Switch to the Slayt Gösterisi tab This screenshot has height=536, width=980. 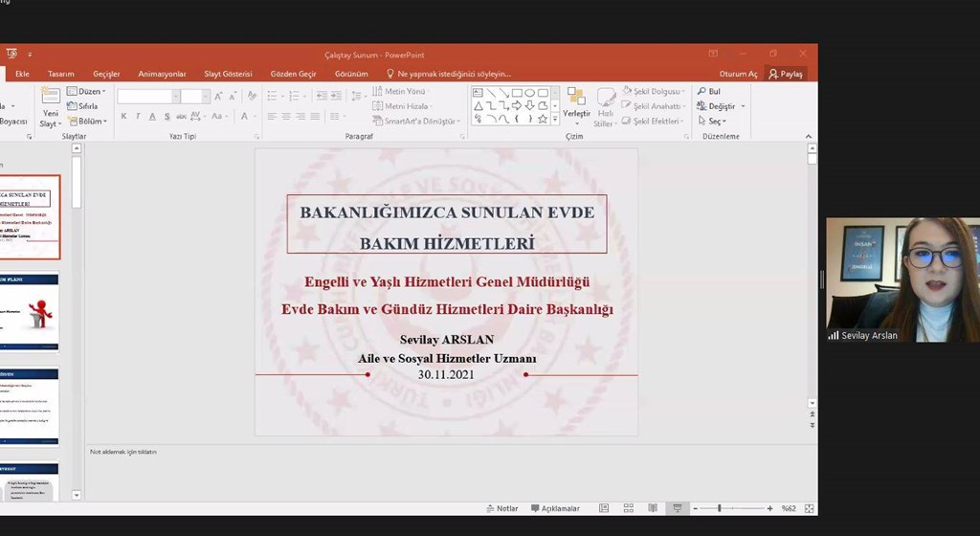228,74
